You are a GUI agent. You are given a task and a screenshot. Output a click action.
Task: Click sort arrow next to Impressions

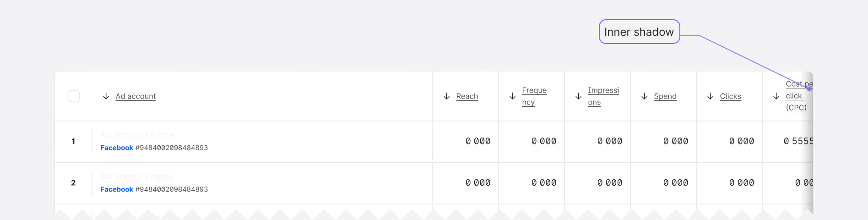pyautogui.click(x=578, y=96)
